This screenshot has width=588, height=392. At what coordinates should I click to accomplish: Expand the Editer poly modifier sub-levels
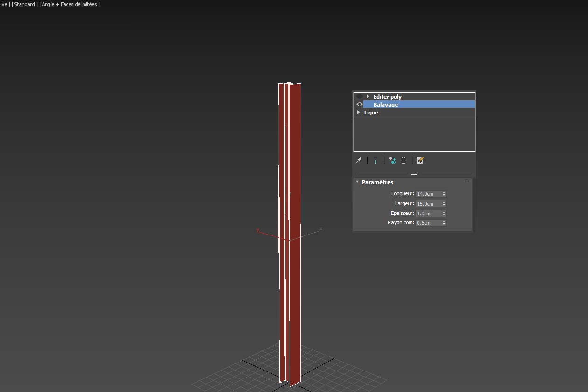368,96
